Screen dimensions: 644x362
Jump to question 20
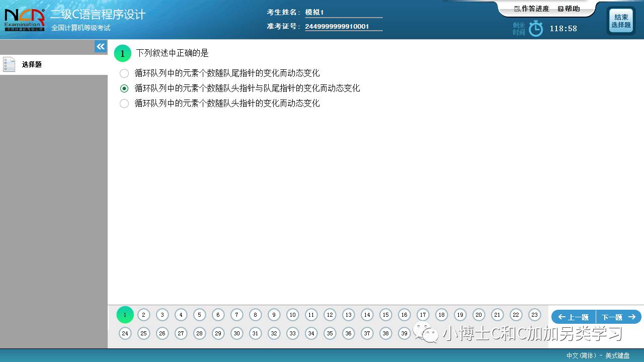(x=478, y=315)
